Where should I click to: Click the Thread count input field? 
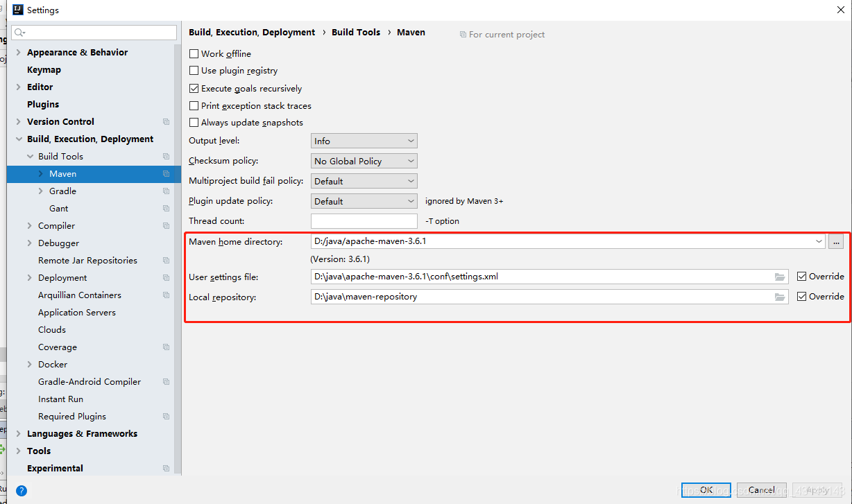coord(364,221)
